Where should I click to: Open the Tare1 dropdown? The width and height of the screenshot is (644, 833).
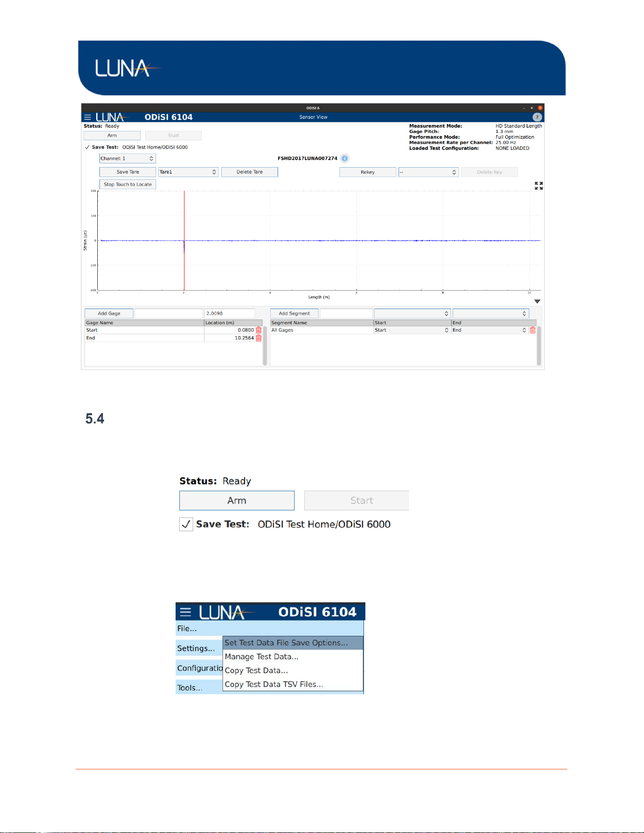pos(188,172)
